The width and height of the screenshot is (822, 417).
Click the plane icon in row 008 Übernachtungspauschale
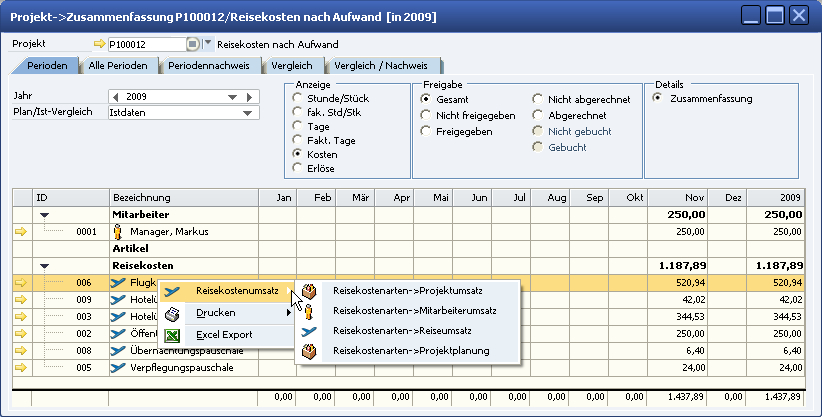[118, 350]
